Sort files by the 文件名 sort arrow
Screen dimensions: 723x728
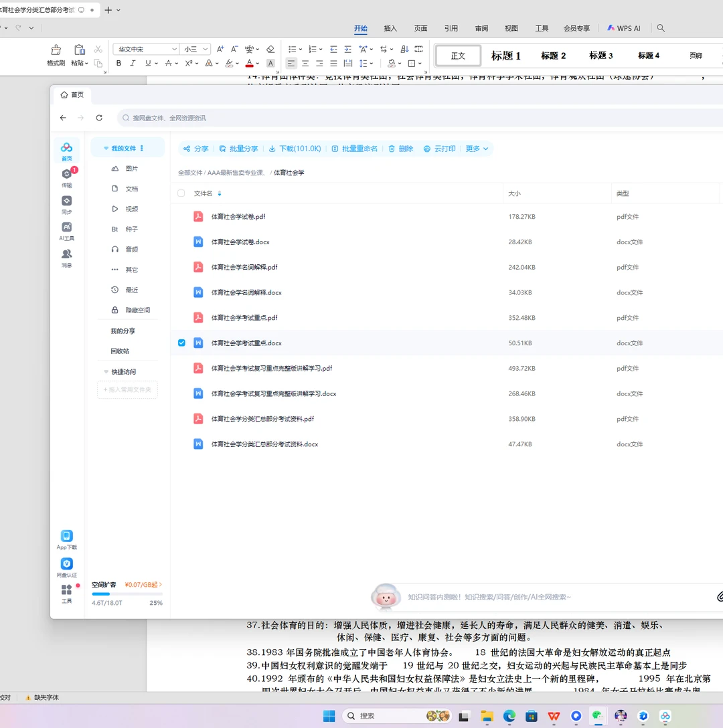click(x=220, y=193)
